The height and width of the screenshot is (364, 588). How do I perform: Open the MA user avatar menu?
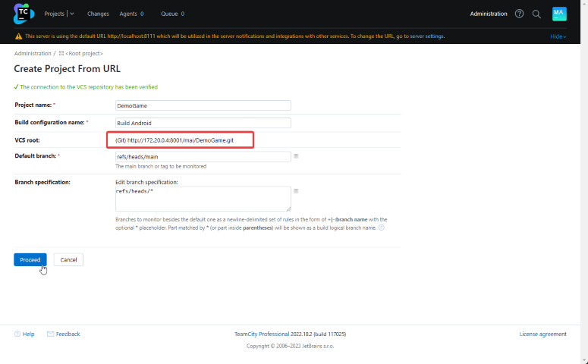point(559,14)
